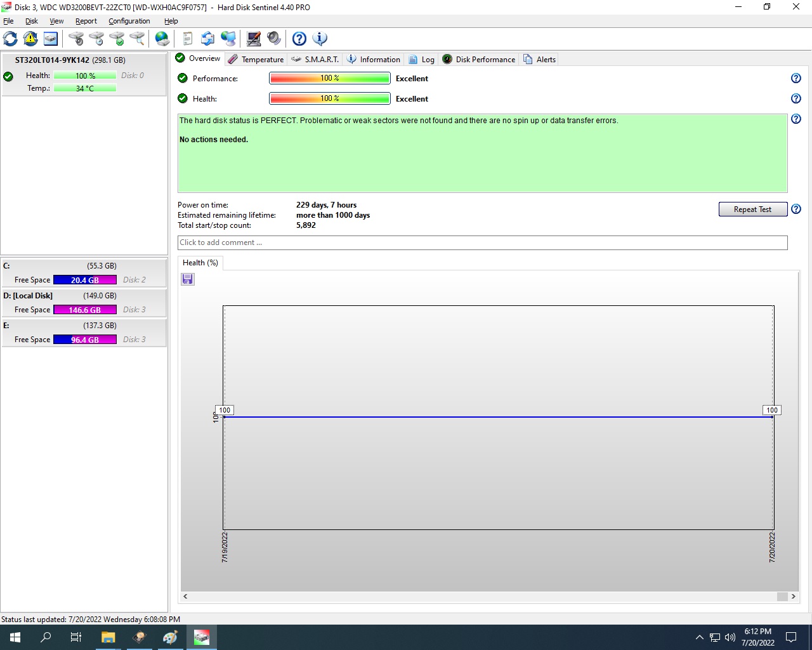Click the monitor with pencil configuration icon
The width and height of the screenshot is (812, 650).
[254, 39]
